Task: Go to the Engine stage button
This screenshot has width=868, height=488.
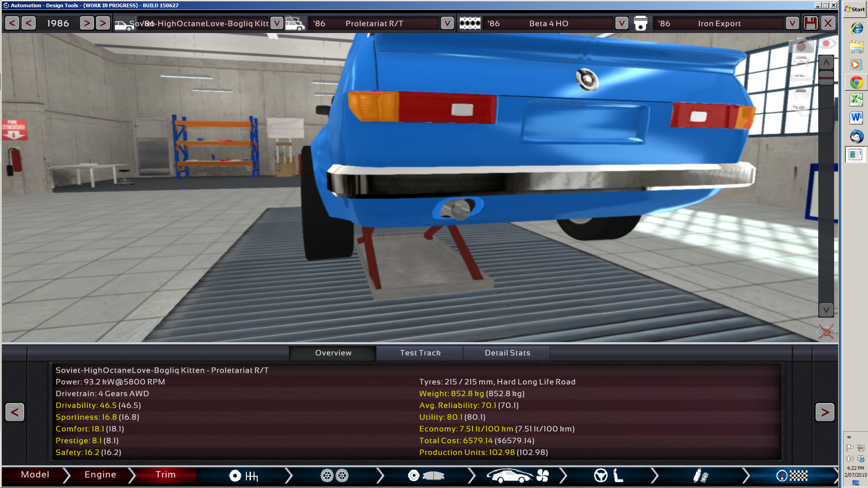Action: click(x=100, y=474)
